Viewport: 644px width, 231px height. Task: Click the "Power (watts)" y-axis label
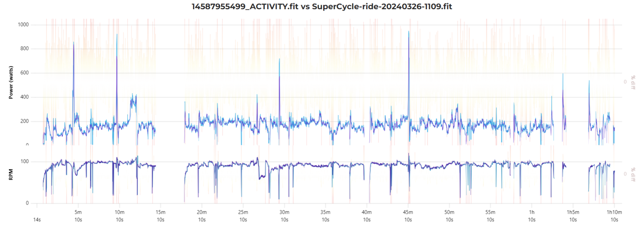11,82
